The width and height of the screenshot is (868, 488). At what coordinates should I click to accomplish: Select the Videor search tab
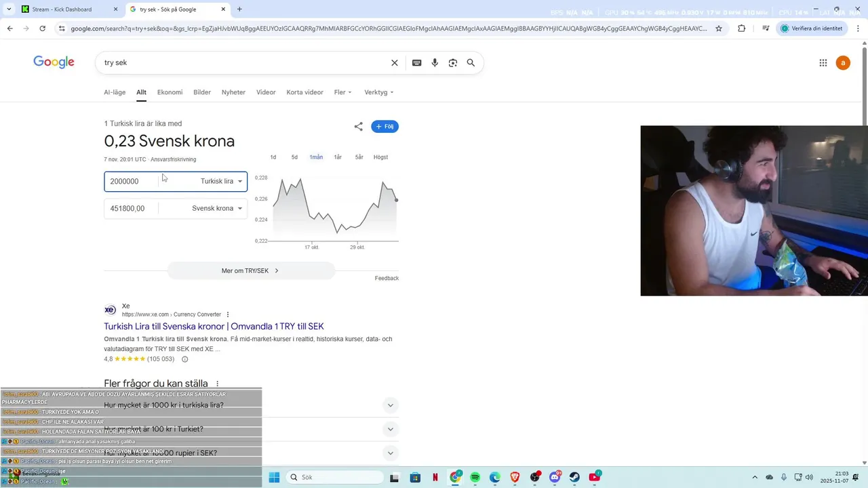click(266, 92)
